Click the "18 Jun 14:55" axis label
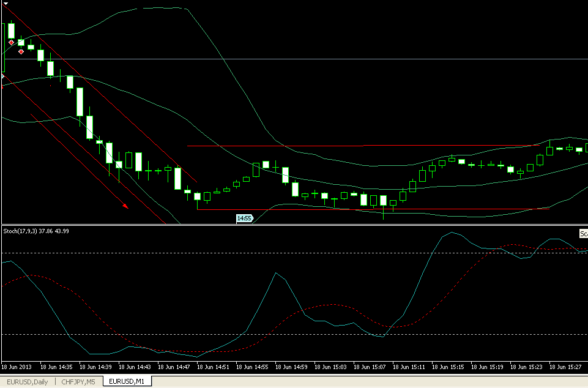The height and width of the screenshot is (388, 588). point(252,367)
